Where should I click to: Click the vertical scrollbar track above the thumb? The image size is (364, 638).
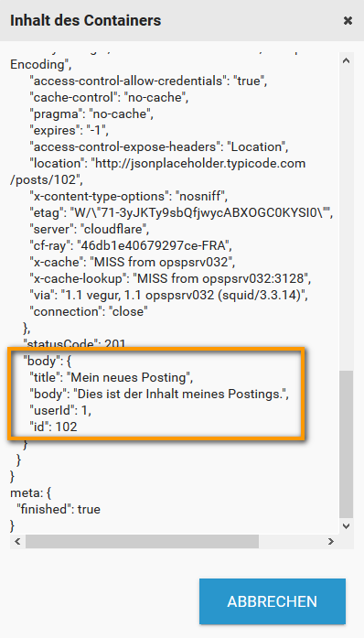point(346,220)
